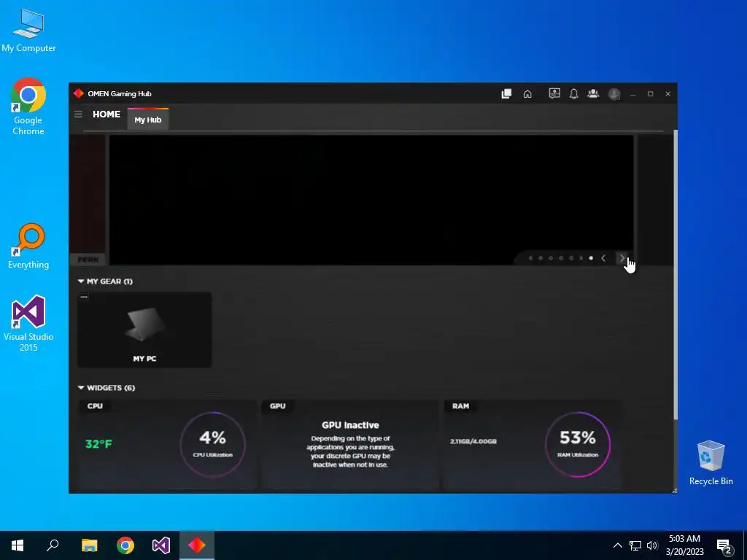Open MY PC card options (three dots)

84,297
